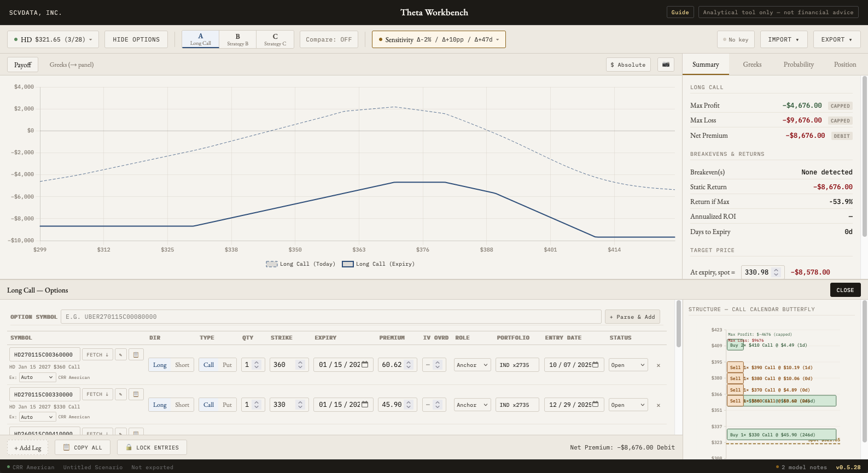Select the Payoff chart tab
The width and height of the screenshot is (868, 473).
[x=23, y=65]
